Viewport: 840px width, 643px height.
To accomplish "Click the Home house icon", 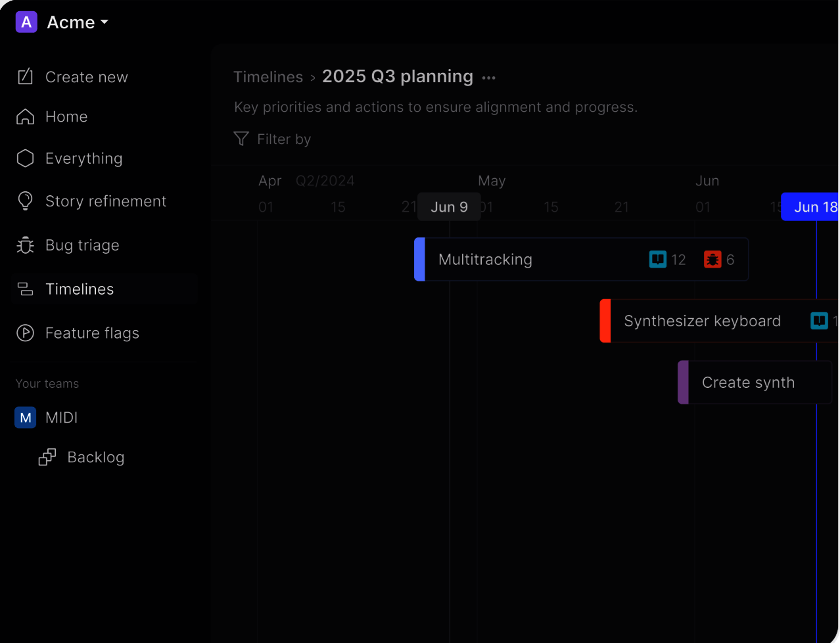I will coord(25,117).
